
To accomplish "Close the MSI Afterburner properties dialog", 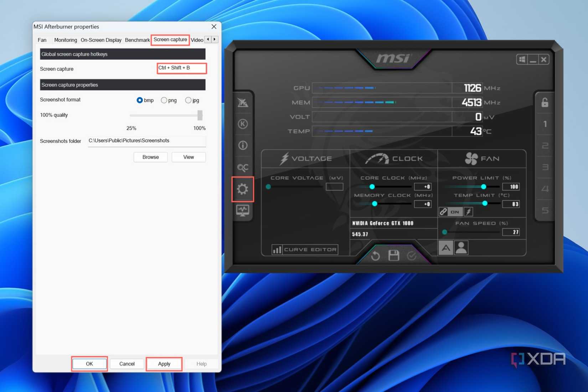I will pos(214,27).
